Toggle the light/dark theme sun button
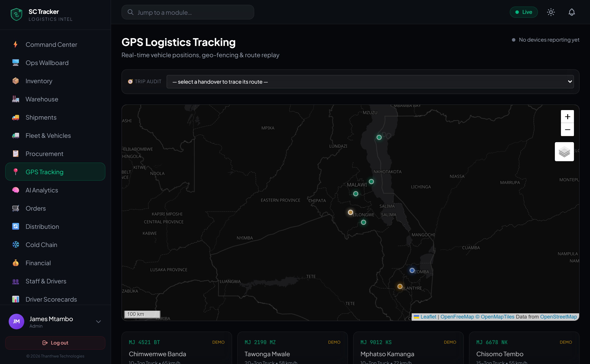The width and height of the screenshot is (590, 364). 551,12
